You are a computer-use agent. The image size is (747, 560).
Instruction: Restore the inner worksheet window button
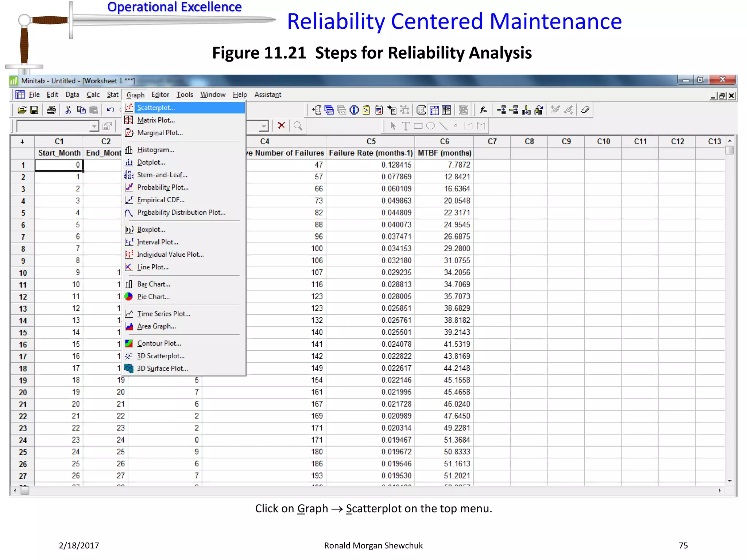(x=722, y=96)
